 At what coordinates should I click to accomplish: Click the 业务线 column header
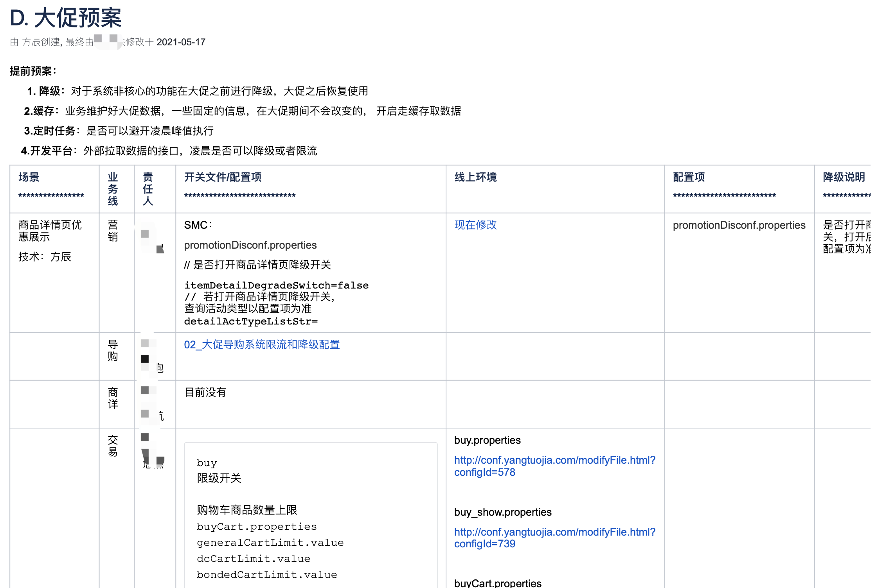click(113, 189)
